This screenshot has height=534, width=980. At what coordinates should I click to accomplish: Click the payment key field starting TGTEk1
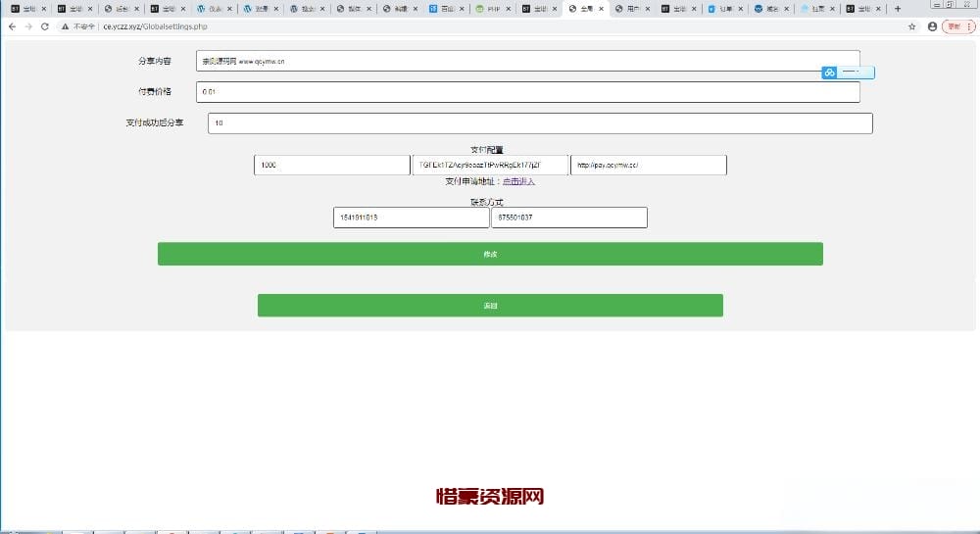pyautogui.click(x=490, y=165)
